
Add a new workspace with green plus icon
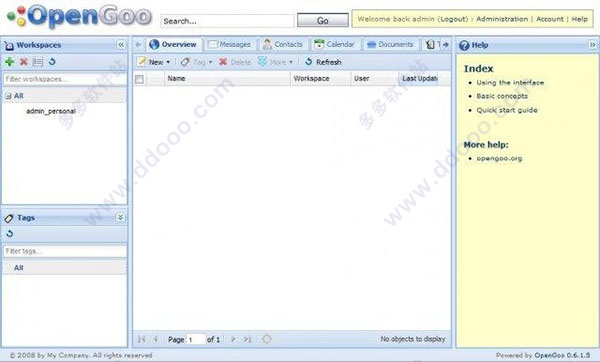[10, 62]
